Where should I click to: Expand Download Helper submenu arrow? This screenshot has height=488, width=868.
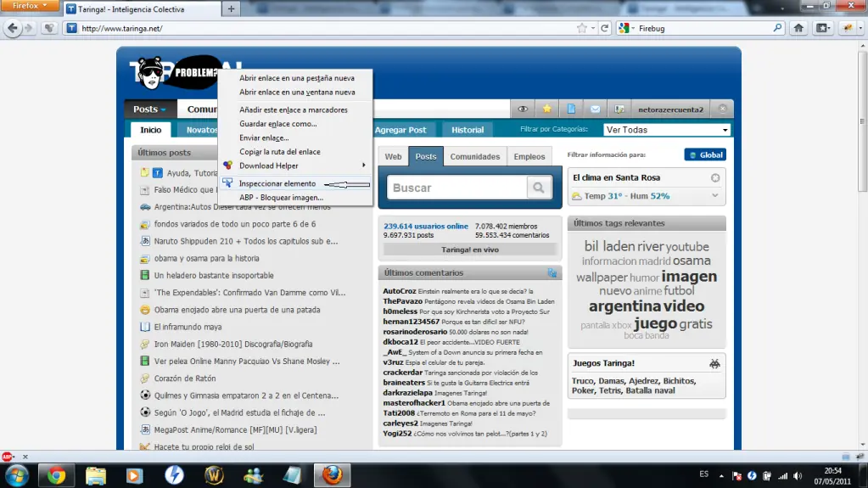point(364,165)
